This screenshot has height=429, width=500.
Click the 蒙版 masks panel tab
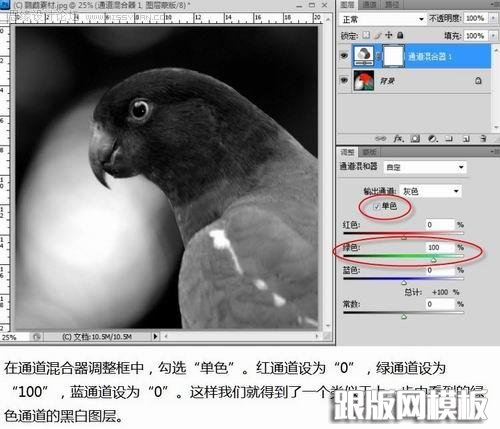(369, 152)
